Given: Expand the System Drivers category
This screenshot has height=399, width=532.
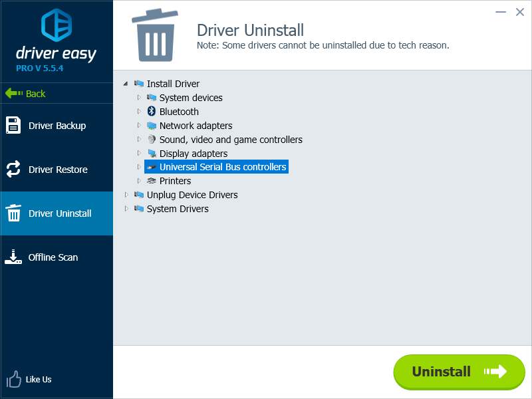Looking at the screenshot, I should tap(126, 208).
